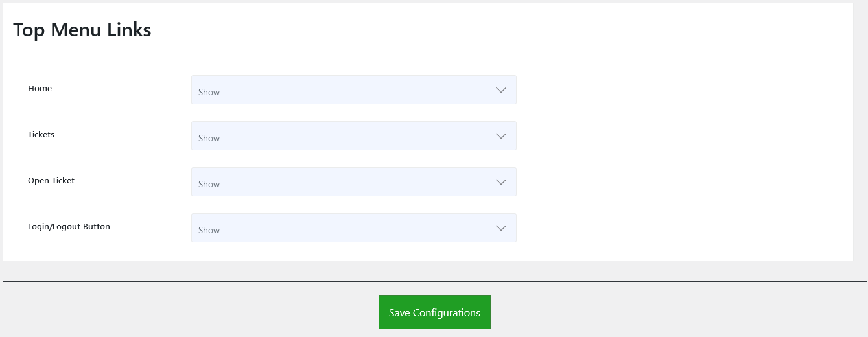868x337 pixels.
Task: Open the Open Ticket visibility combo box
Action: [353, 182]
